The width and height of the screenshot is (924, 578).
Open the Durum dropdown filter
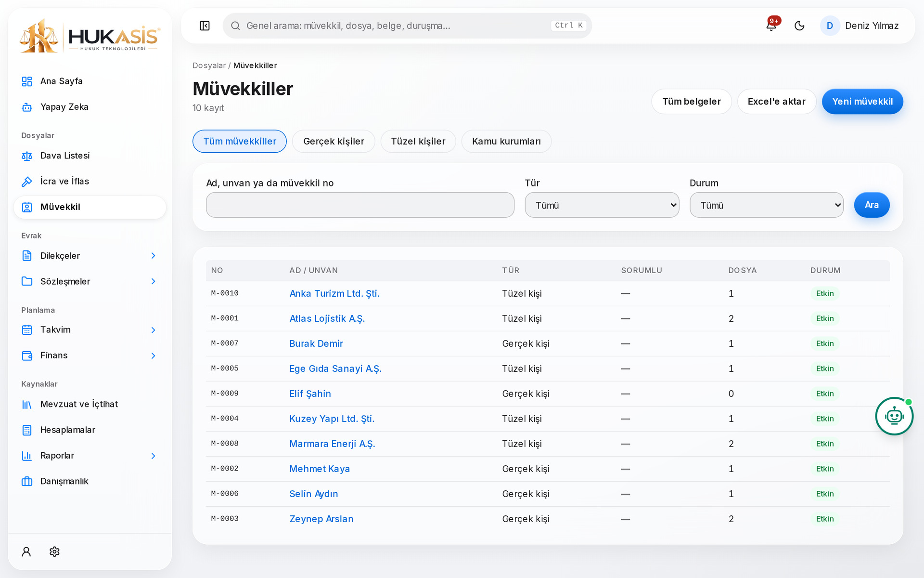click(x=767, y=205)
